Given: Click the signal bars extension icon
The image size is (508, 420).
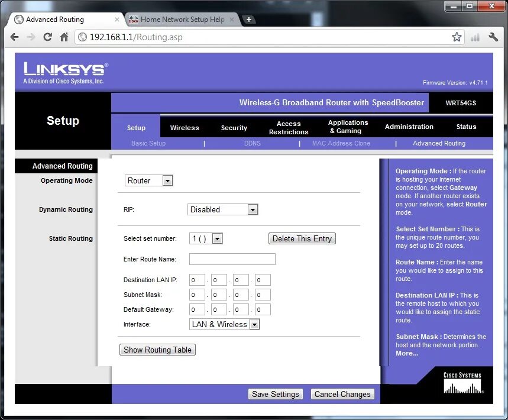Looking at the screenshot, I should (x=475, y=38).
